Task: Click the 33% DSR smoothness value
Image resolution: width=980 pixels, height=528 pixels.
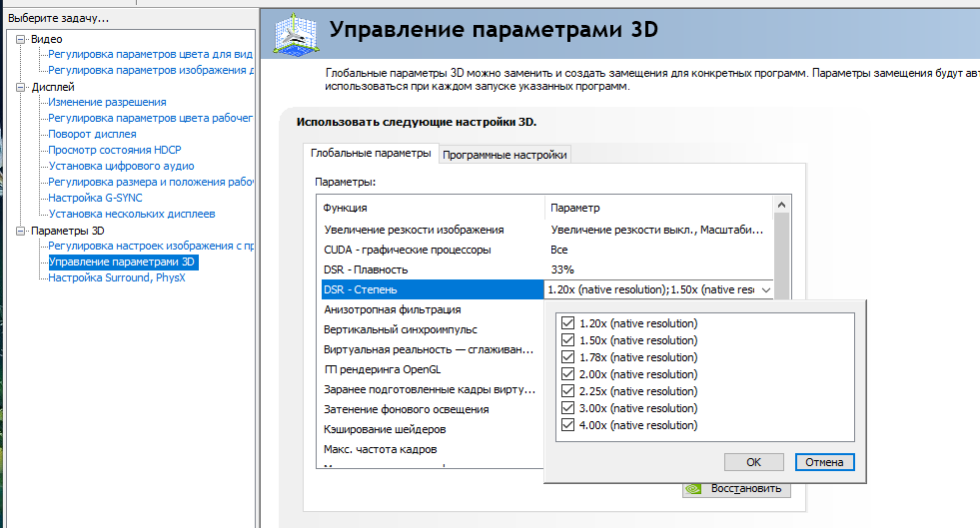Action: coord(561,269)
